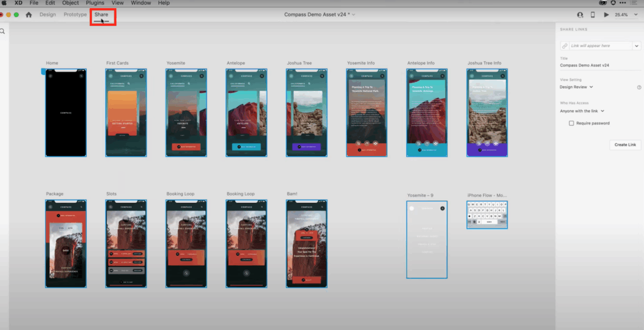The height and width of the screenshot is (330, 644).
Task: Play the desktop preview
Action: coord(606,14)
